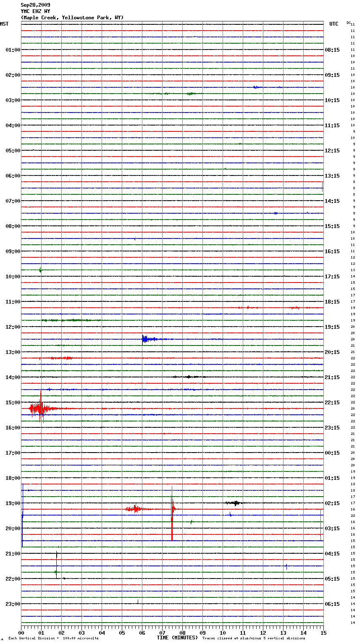Click the 10:15 UTC time label

tap(332, 100)
